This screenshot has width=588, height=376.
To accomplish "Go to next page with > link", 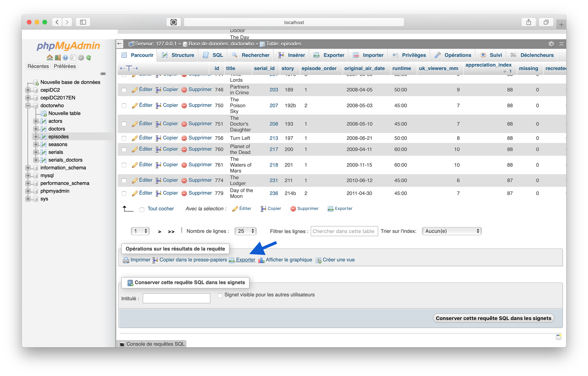I will coord(159,232).
